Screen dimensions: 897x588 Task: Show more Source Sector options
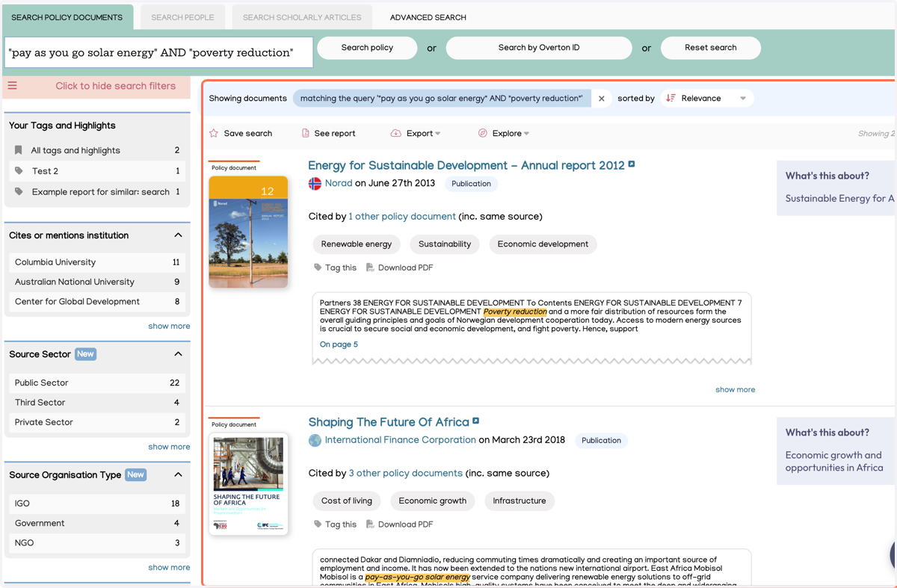point(169,447)
